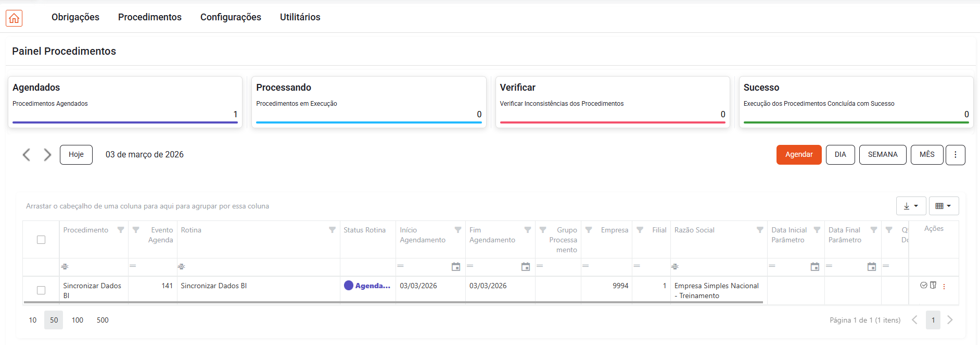
Task: Open the Procedimentos menu
Action: (150, 17)
